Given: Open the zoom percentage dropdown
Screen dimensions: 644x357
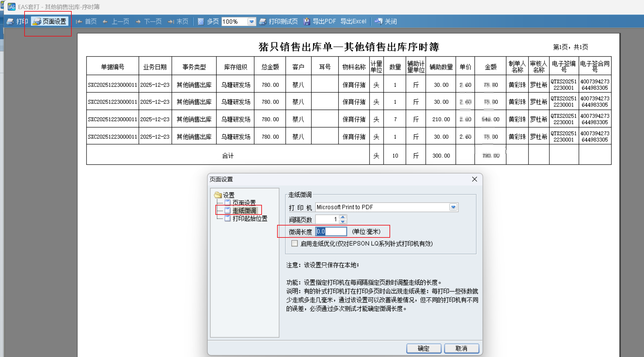Looking at the screenshot, I should pyautogui.click(x=251, y=22).
